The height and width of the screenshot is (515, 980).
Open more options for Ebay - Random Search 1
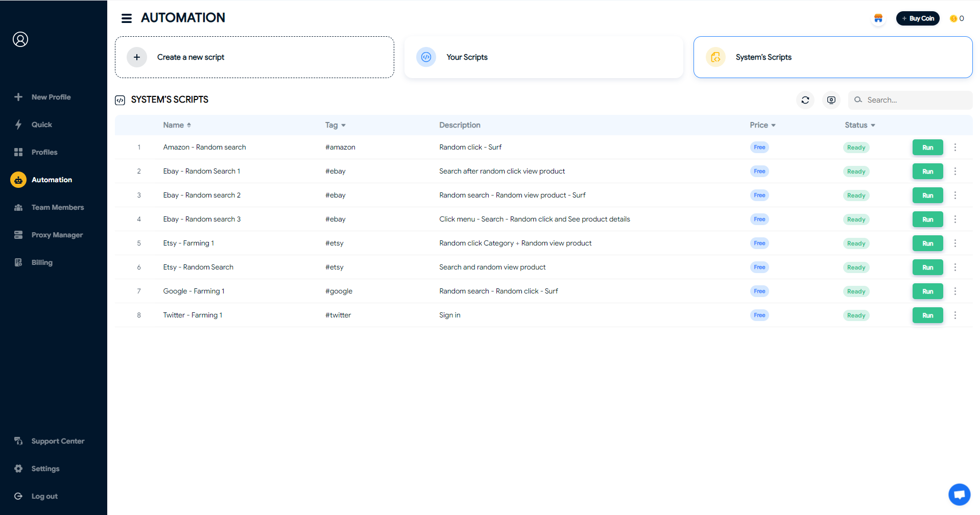coord(955,171)
